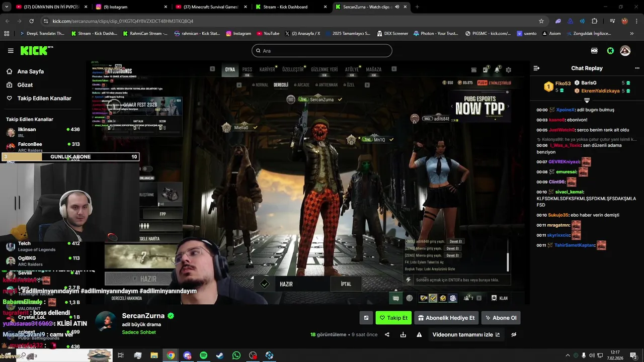The height and width of the screenshot is (362, 644).
Task: Open Telch channel in sidebar
Action: (43, 246)
